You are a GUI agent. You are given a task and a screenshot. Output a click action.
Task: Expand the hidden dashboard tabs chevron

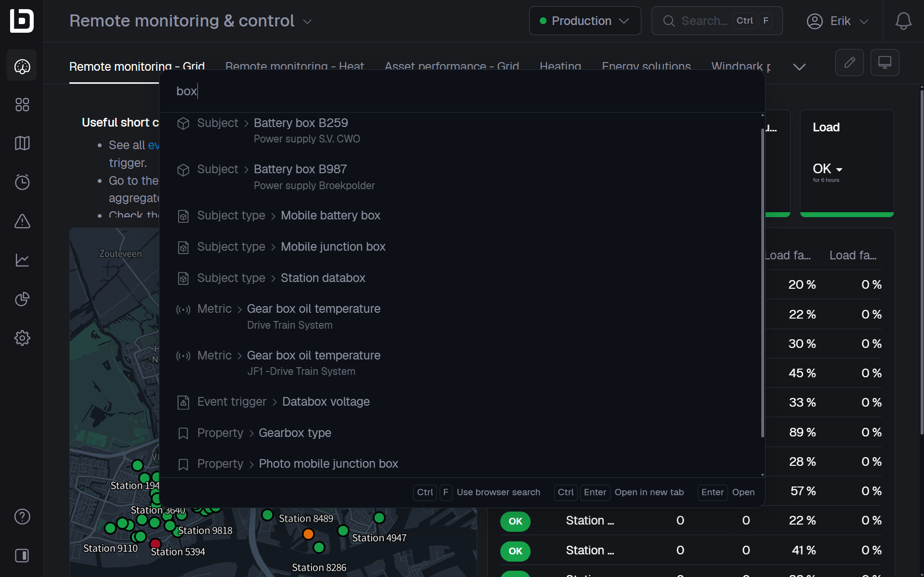coord(799,67)
